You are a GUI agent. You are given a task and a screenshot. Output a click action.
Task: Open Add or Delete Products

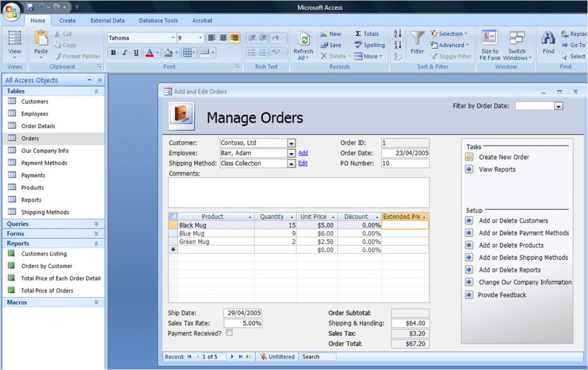point(511,245)
